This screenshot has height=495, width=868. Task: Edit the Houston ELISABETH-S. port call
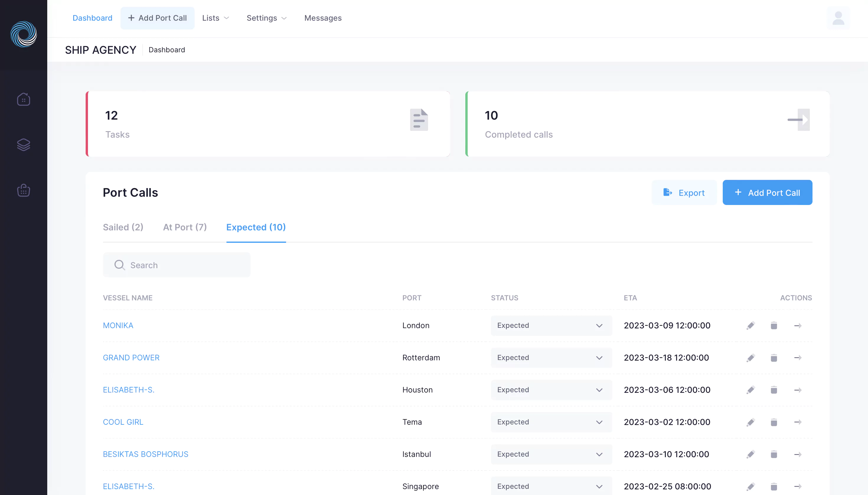point(750,390)
